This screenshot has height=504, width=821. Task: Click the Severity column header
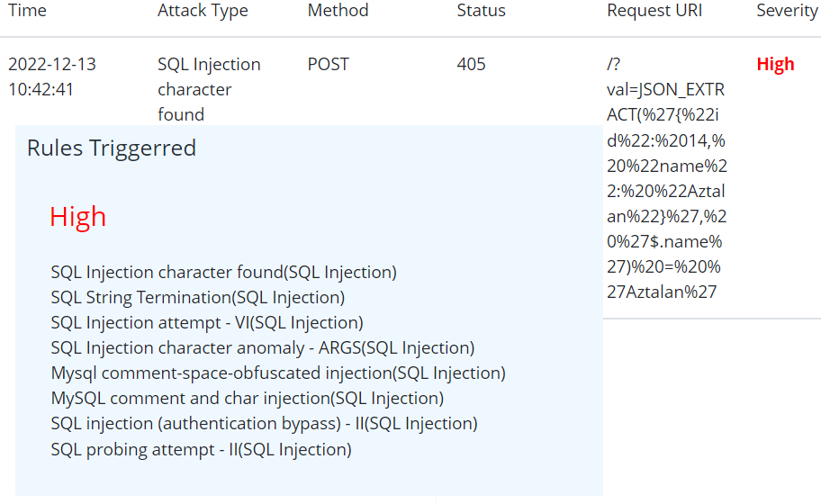click(x=787, y=11)
